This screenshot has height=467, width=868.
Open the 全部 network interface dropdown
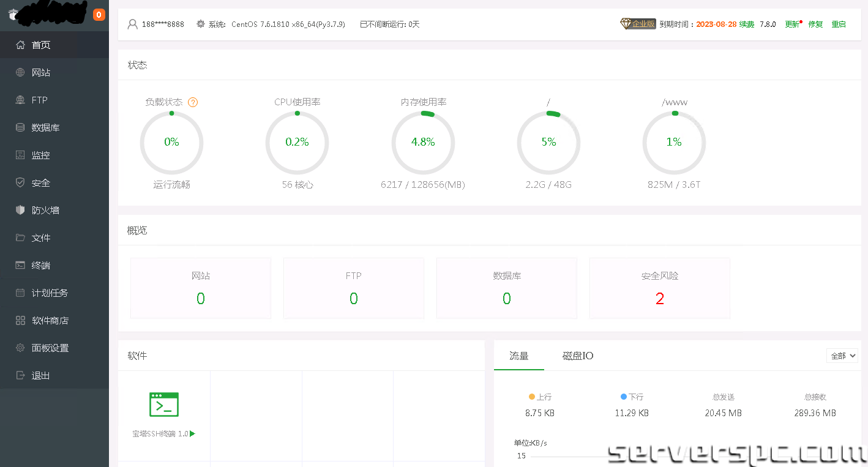[842, 356]
